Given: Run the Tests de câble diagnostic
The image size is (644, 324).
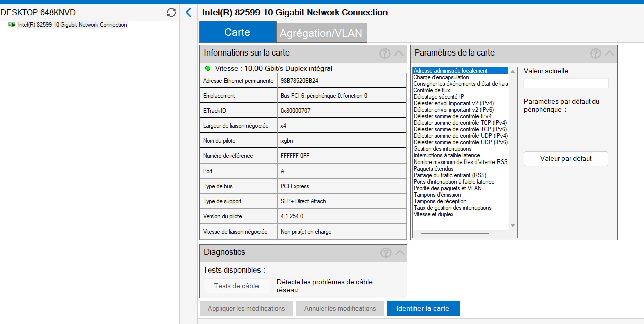Looking at the screenshot, I should [237, 286].
